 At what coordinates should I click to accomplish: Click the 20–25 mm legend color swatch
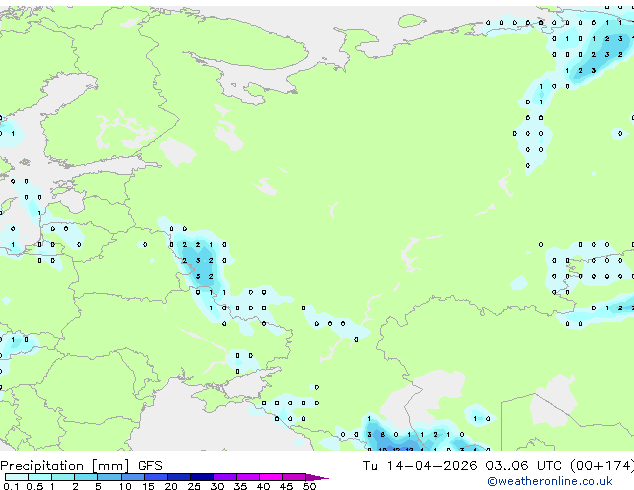point(179,477)
